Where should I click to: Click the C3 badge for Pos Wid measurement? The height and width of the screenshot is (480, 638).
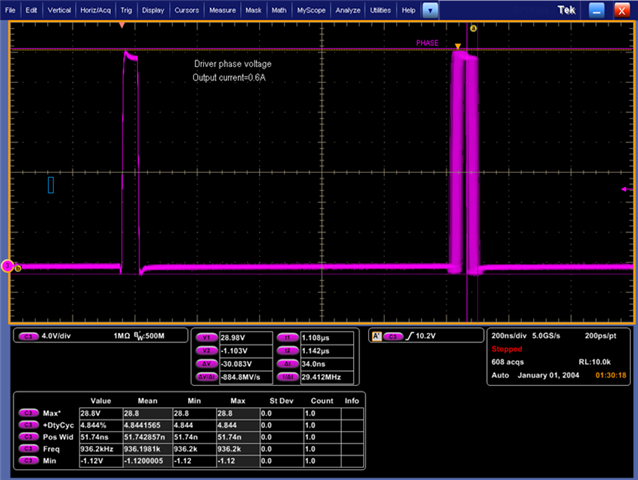(28, 436)
